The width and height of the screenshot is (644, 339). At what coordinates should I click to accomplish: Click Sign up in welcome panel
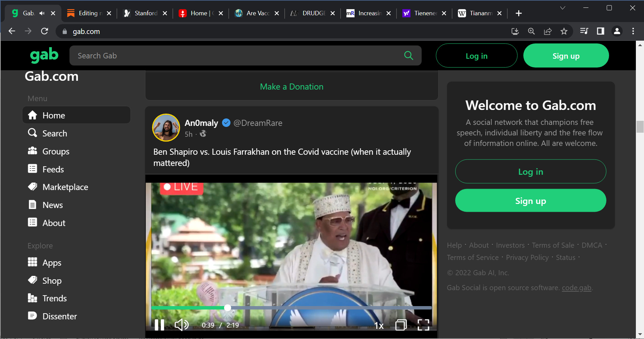pos(530,201)
